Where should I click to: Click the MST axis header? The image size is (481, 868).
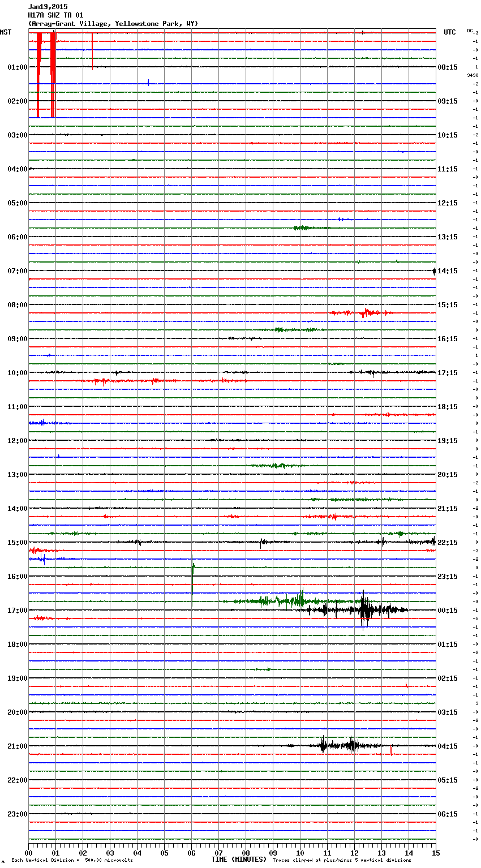click(x=6, y=32)
